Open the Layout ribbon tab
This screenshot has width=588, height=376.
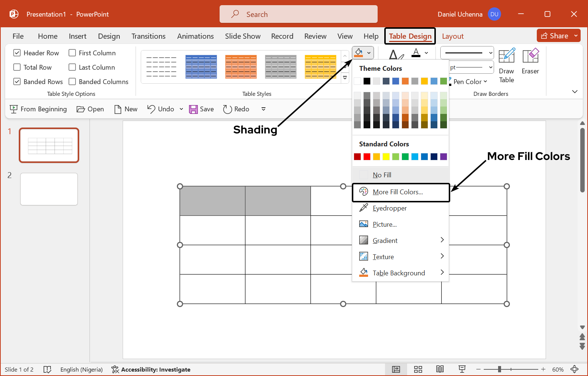pos(452,36)
